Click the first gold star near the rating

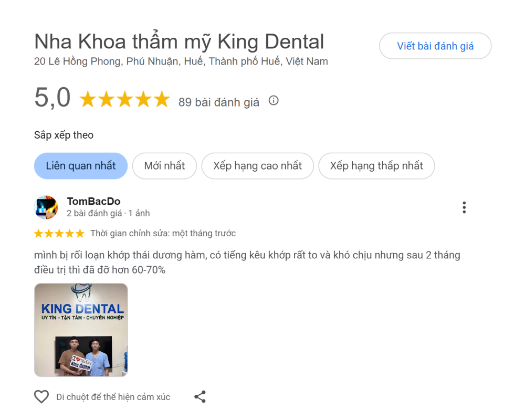tap(87, 99)
